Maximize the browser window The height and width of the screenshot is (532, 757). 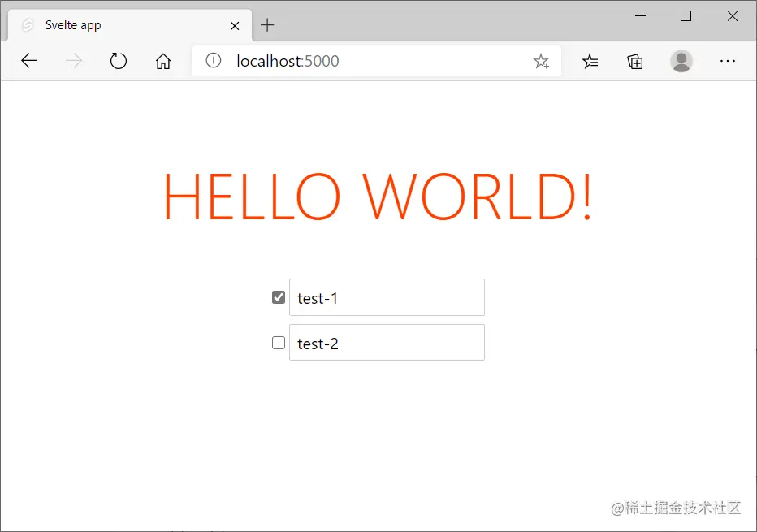click(x=686, y=16)
